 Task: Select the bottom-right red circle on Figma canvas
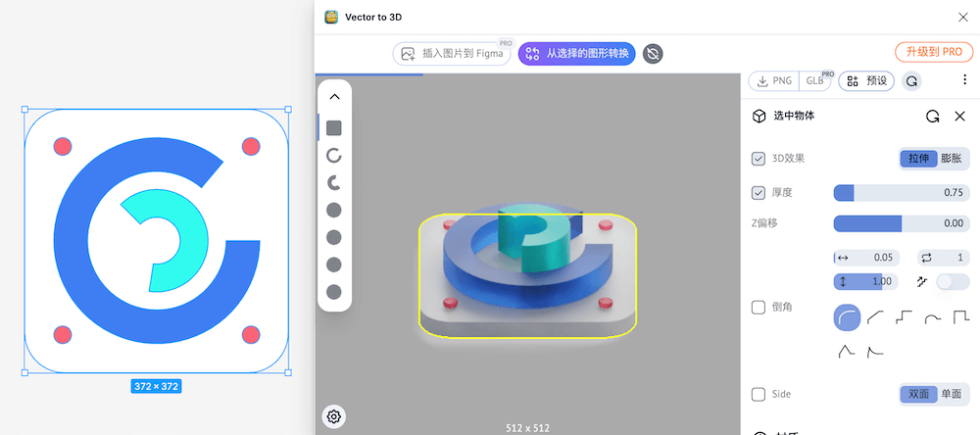[x=251, y=335]
